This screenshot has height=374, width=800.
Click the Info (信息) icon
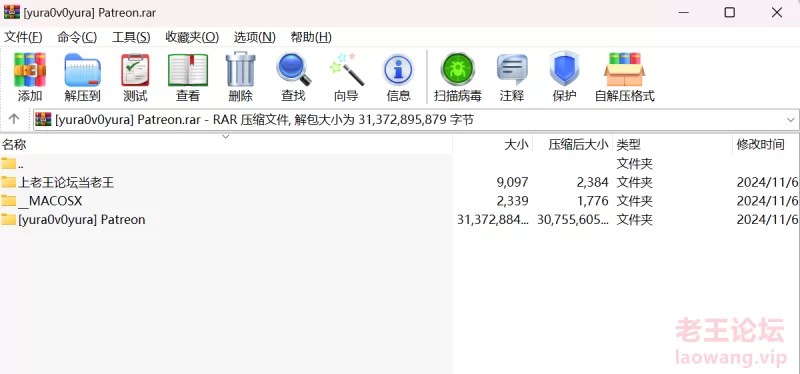(398, 70)
